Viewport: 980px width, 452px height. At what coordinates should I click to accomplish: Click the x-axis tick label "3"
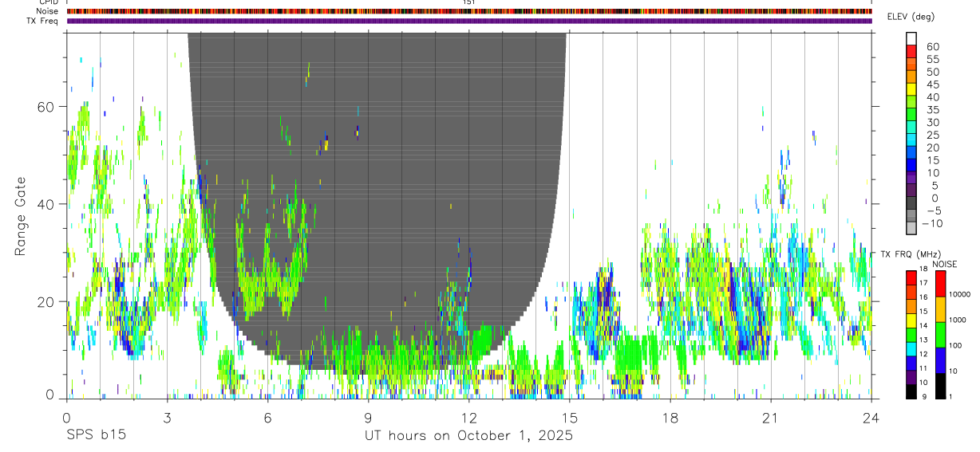tap(167, 418)
